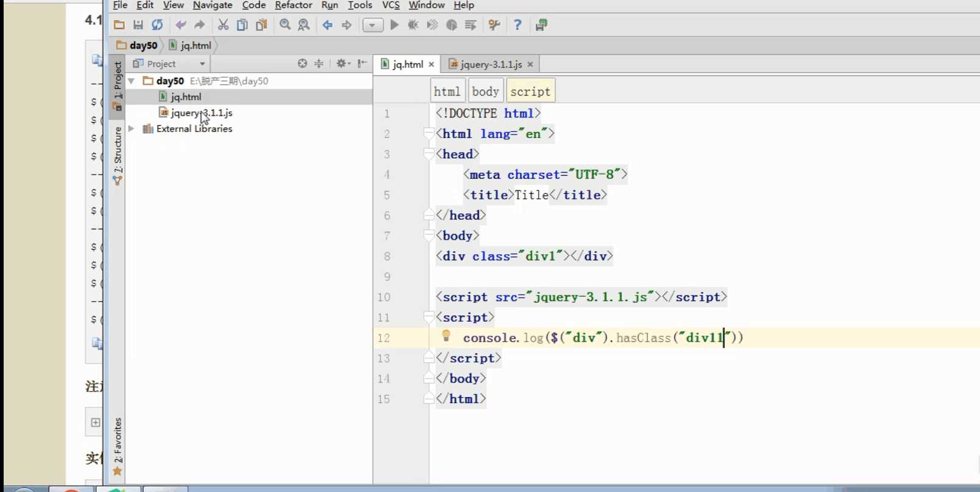Click line number 12 in the gutter
Screen dimensions: 980x492
click(x=383, y=338)
